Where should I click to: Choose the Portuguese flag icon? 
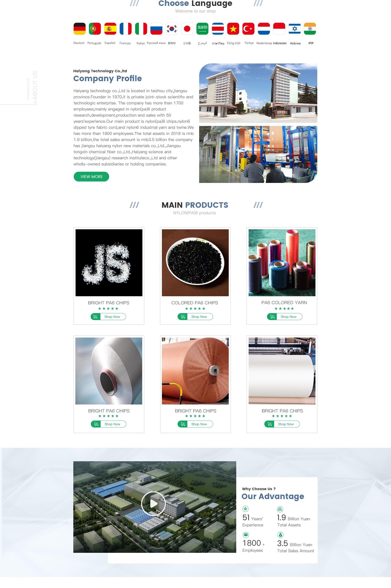pos(95,29)
